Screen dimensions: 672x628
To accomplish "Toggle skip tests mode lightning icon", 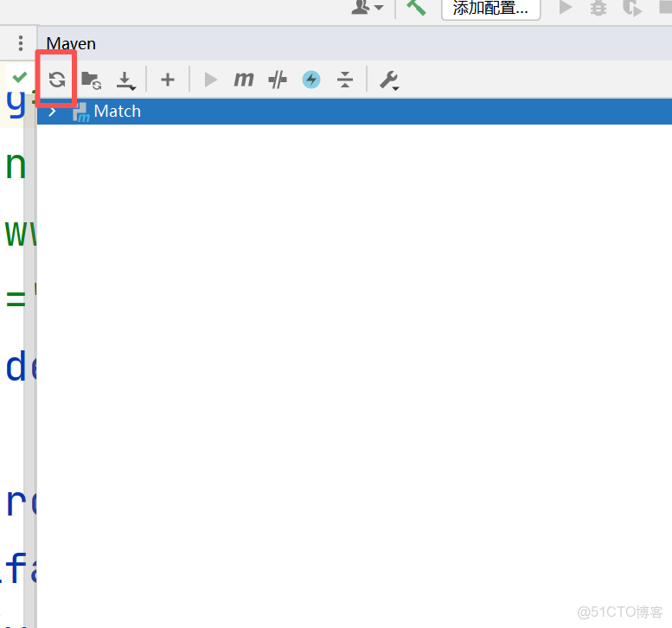I will 311,80.
